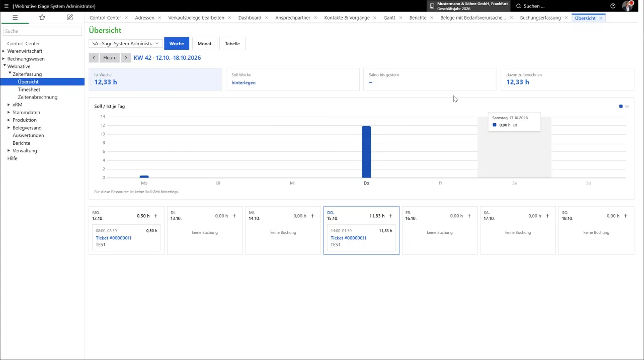Click the Thursday bar in chart
Screen dimensions: 644x360
pyautogui.click(x=366, y=152)
